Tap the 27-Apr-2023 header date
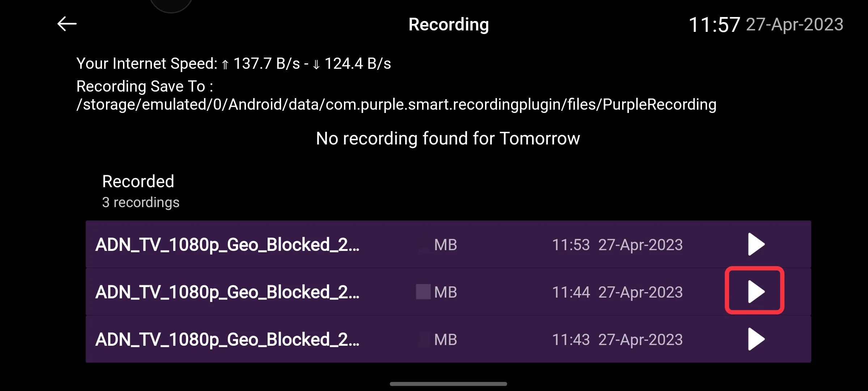The width and height of the screenshot is (868, 391). click(x=795, y=25)
